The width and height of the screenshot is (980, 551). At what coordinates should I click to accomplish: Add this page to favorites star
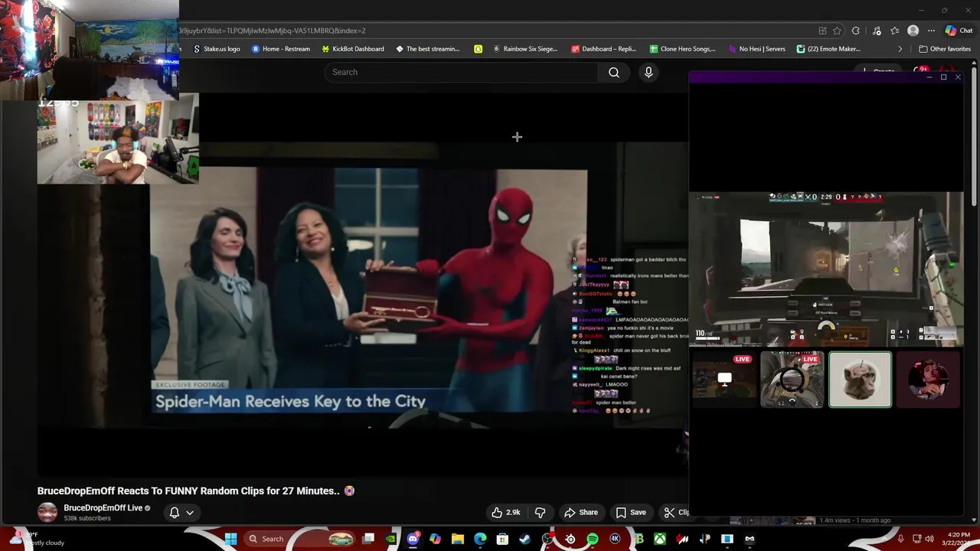coord(837,31)
